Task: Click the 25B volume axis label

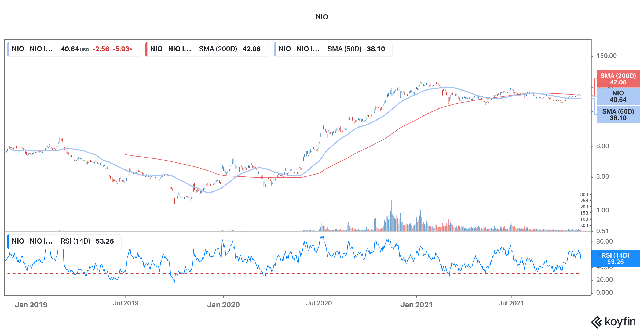Action: point(584,201)
